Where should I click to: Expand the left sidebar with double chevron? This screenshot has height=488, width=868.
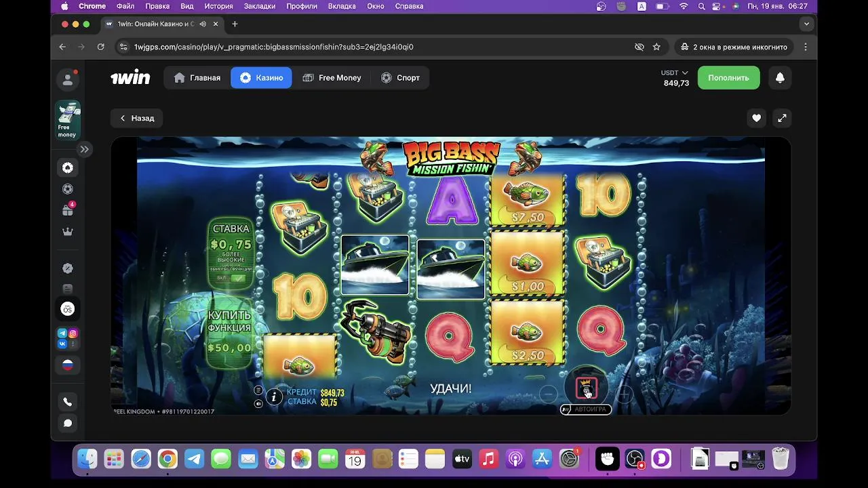point(84,149)
